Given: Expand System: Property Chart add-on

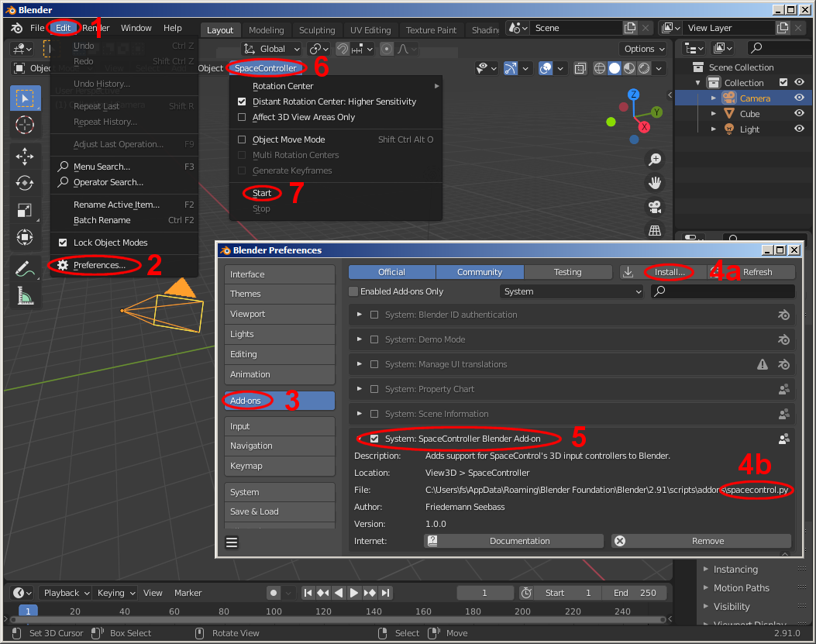Looking at the screenshot, I should coord(359,389).
